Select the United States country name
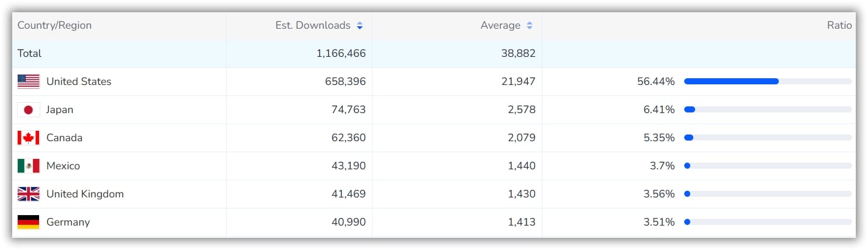This screenshot has height=250, width=868. tap(79, 81)
